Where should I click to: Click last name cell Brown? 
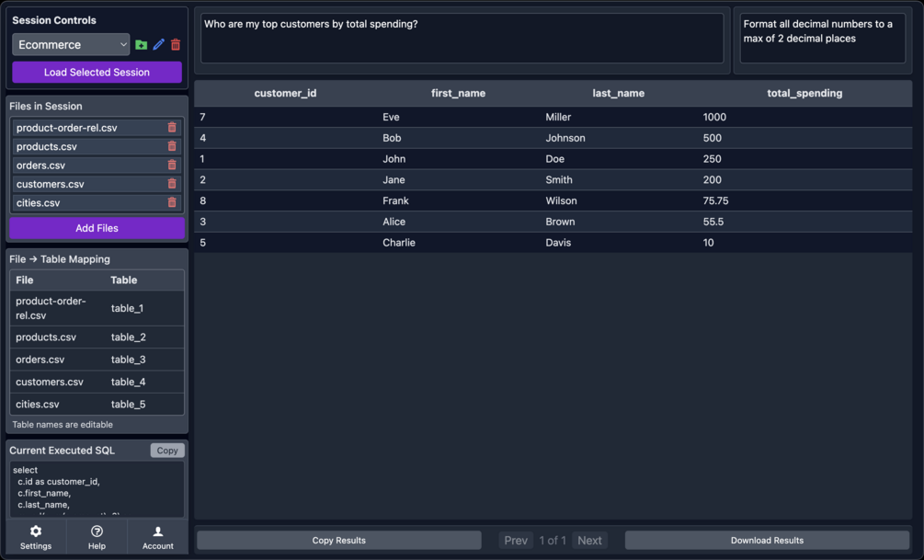pos(560,223)
